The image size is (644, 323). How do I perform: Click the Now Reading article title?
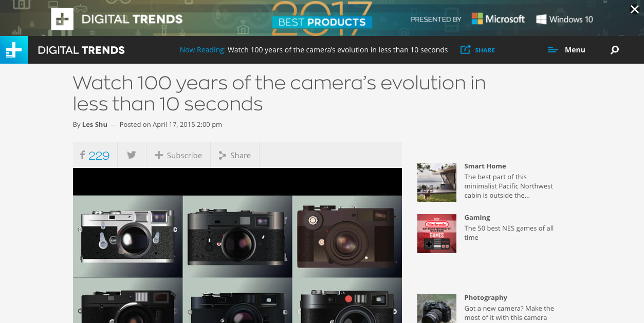(x=338, y=50)
